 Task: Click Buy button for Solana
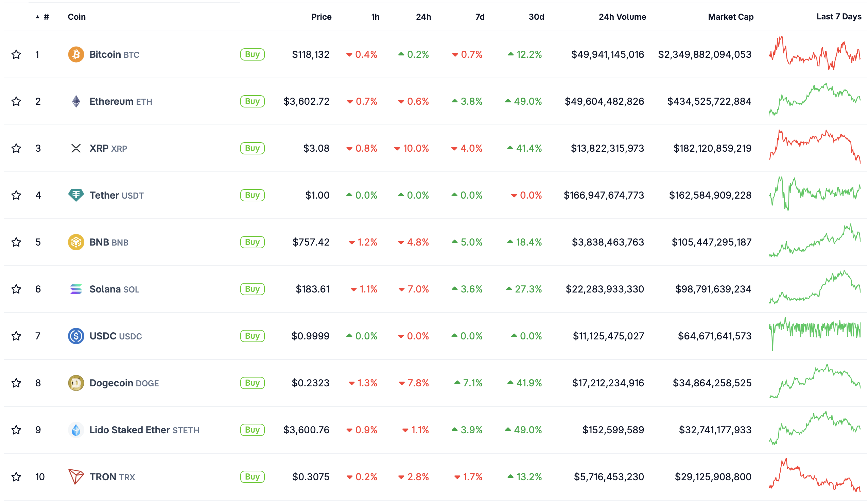coord(252,289)
